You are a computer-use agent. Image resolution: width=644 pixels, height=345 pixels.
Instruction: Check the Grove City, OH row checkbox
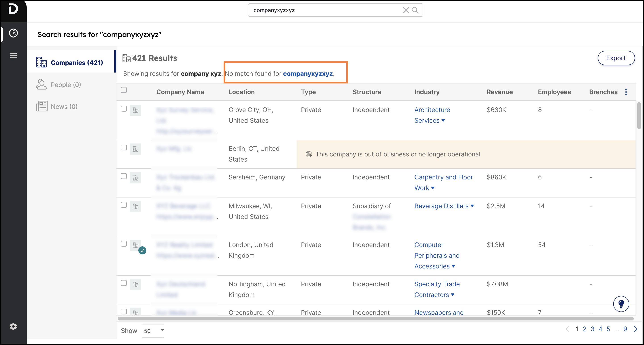[124, 109]
